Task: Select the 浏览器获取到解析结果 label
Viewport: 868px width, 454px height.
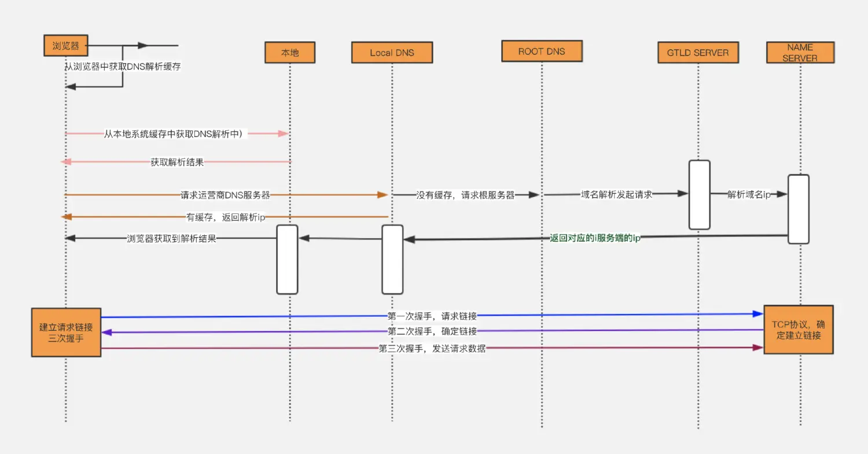Action: pyautogui.click(x=171, y=238)
